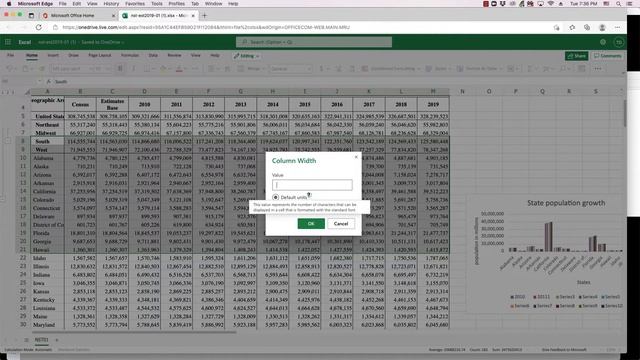Click Cancel in Column Width dialog
This screenshot has width=640, height=360.
(x=341, y=224)
